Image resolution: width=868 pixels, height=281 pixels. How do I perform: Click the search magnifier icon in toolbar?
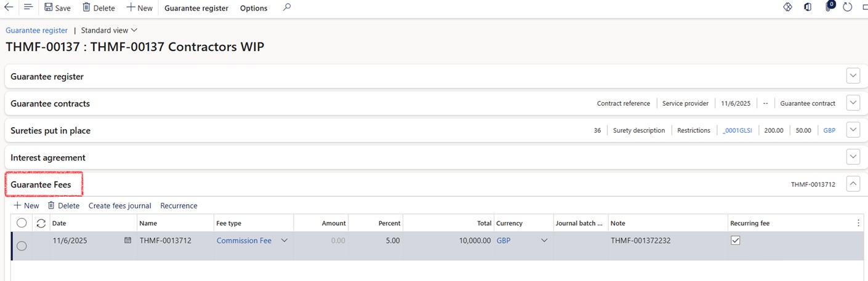287,7
